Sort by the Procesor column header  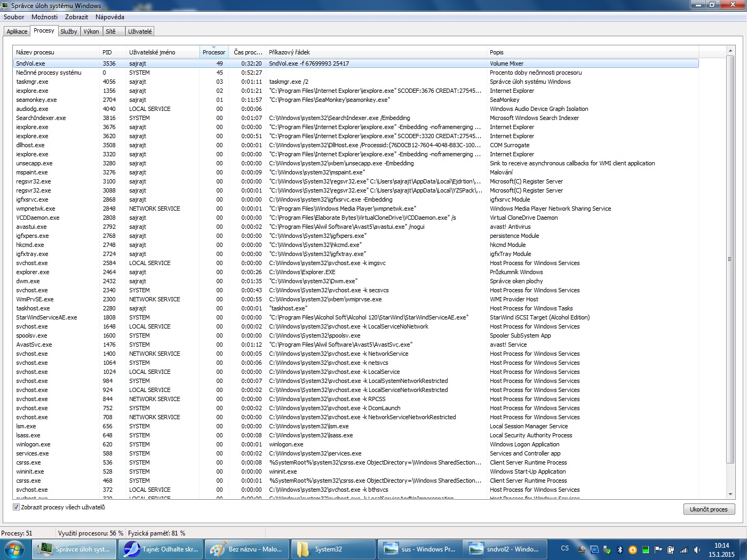pos(214,52)
